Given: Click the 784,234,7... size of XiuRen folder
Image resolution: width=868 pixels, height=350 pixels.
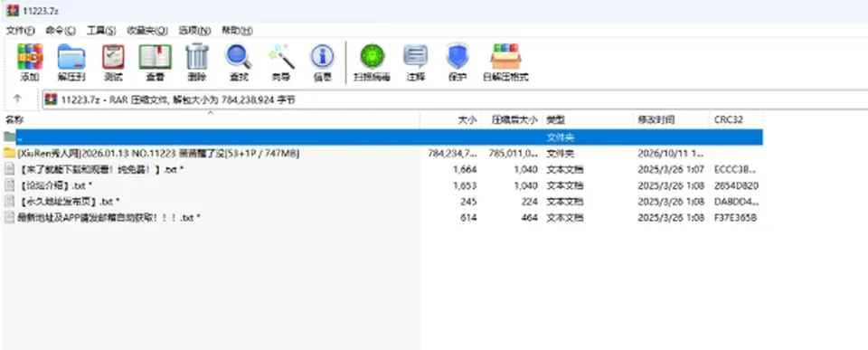Looking at the screenshot, I should click(x=452, y=154).
